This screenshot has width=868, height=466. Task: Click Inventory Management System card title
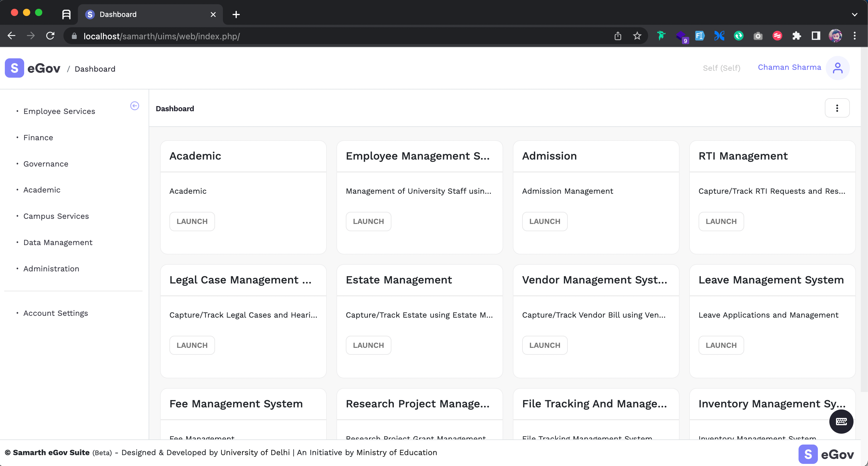(x=772, y=404)
